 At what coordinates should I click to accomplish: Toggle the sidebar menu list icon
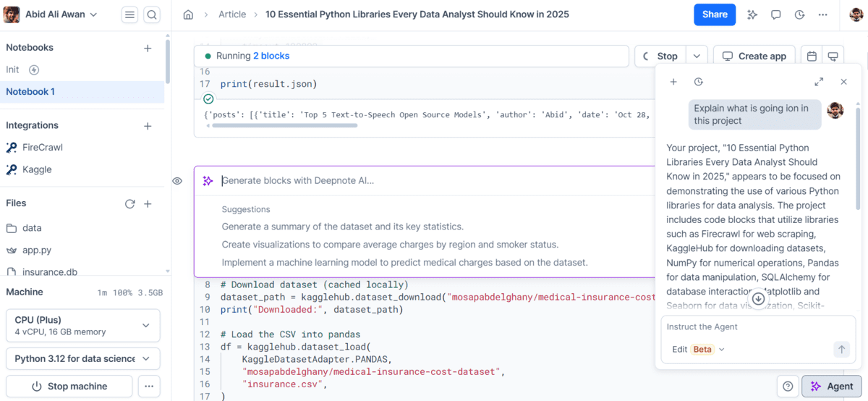[129, 14]
